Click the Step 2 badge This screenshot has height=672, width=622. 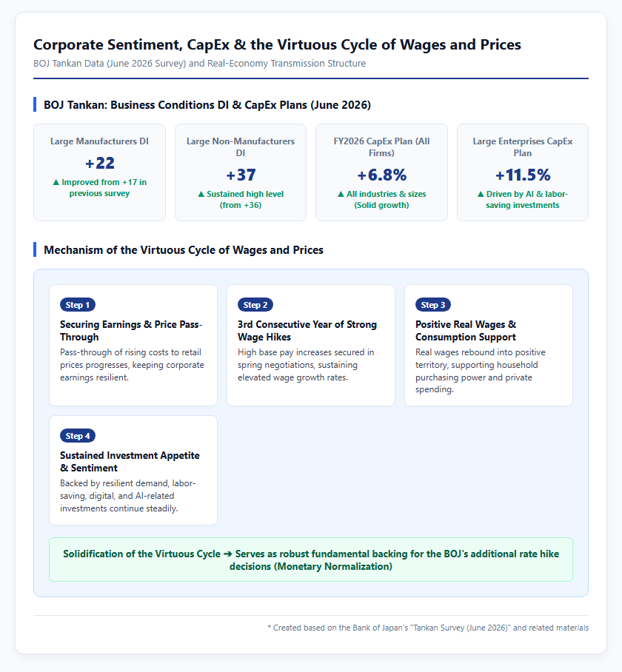tap(255, 305)
